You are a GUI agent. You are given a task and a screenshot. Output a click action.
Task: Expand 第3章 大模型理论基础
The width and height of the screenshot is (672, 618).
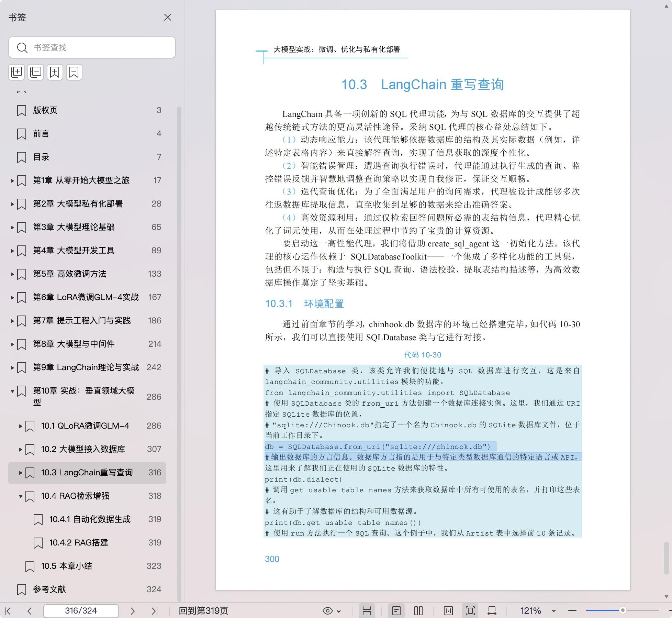[x=12, y=227]
